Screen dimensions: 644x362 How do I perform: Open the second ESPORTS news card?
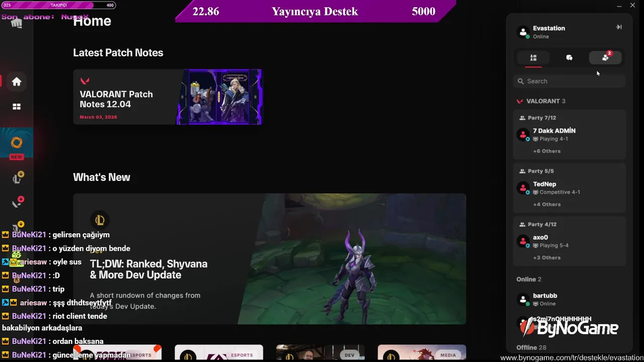pos(219,352)
